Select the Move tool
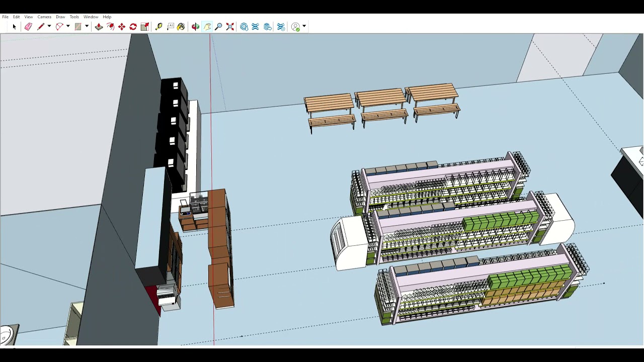 122,27
